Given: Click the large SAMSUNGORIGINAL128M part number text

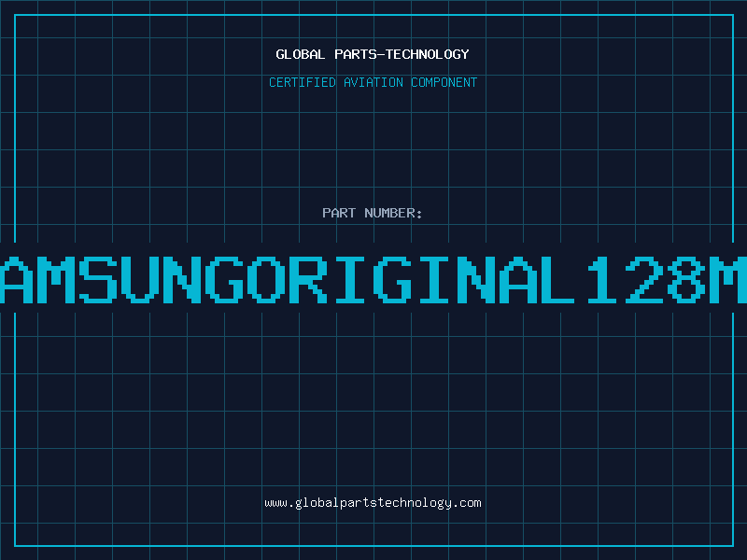Looking at the screenshot, I should [373, 280].
